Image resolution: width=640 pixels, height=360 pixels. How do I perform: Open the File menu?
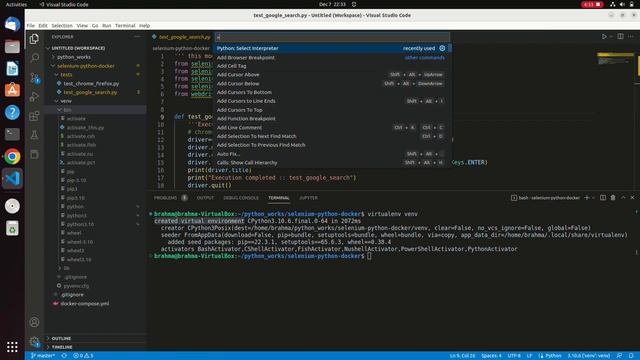point(31,25)
